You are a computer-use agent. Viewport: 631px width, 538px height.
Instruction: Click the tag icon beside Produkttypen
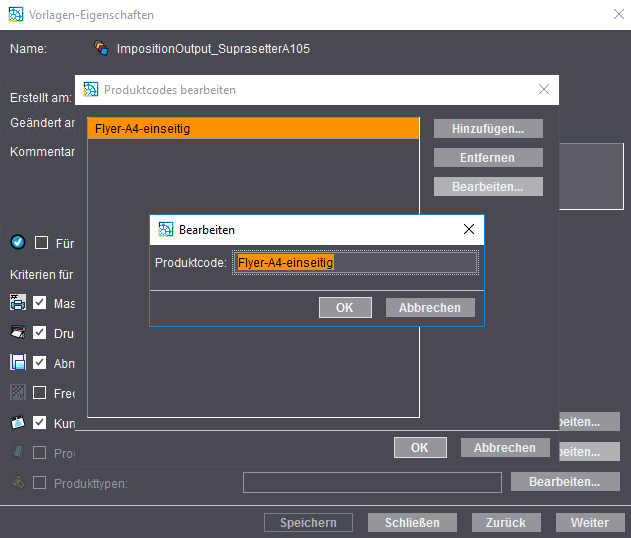click(17, 482)
